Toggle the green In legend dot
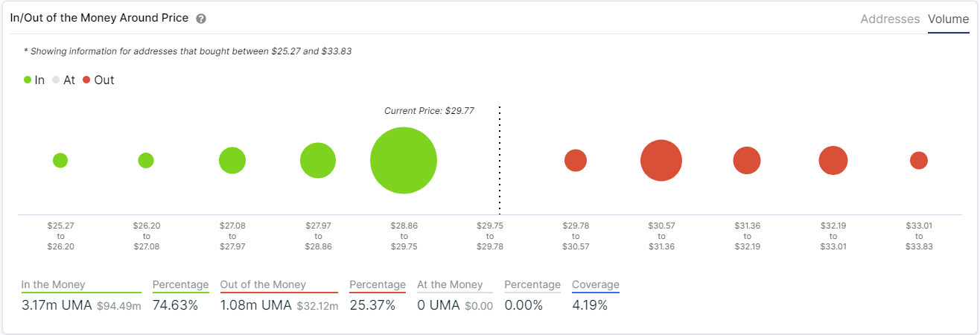The height and width of the screenshot is (335, 980). click(x=28, y=80)
